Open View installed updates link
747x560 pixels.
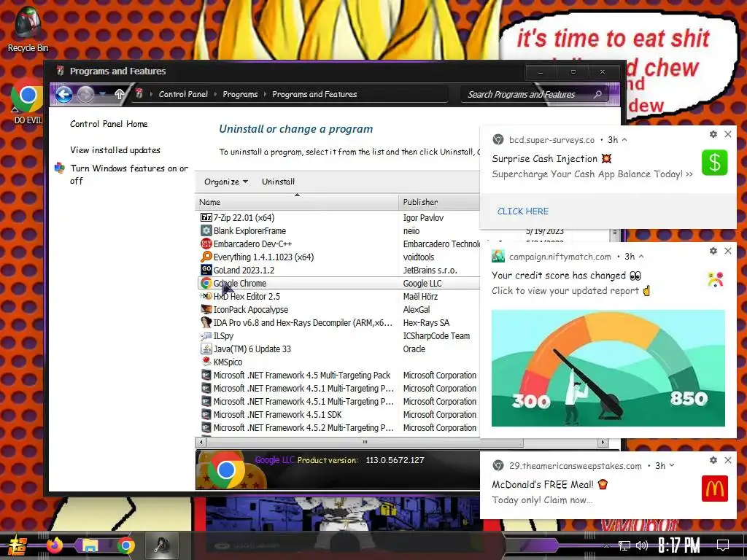tap(115, 150)
